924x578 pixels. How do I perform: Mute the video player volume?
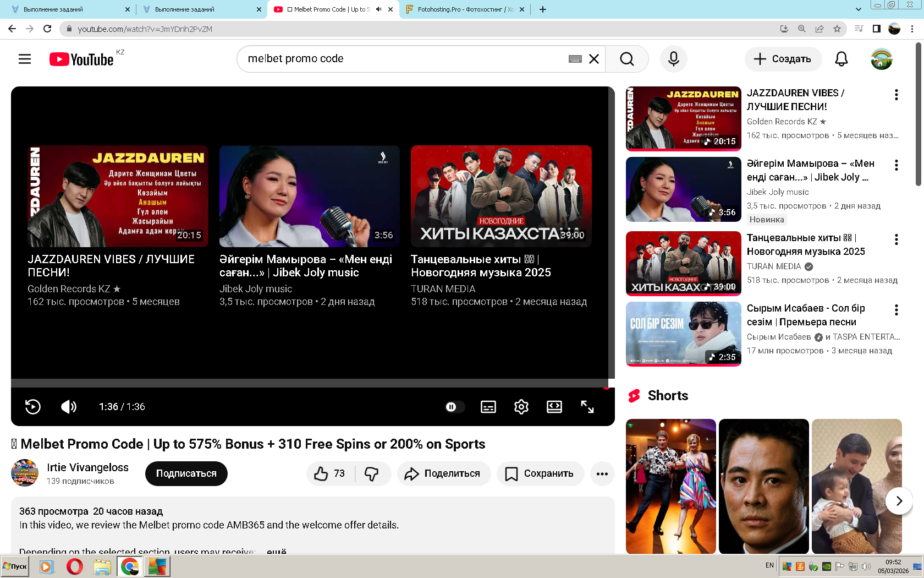tap(69, 407)
